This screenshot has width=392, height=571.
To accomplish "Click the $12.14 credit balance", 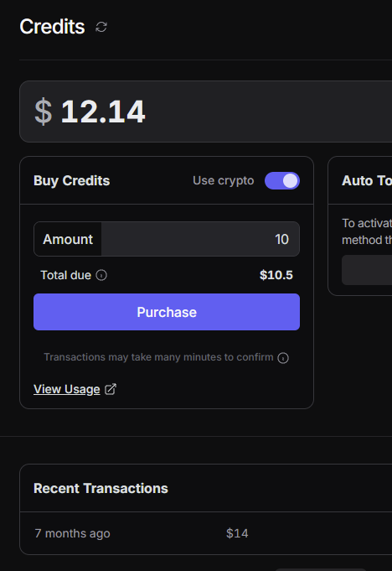I will (90, 112).
